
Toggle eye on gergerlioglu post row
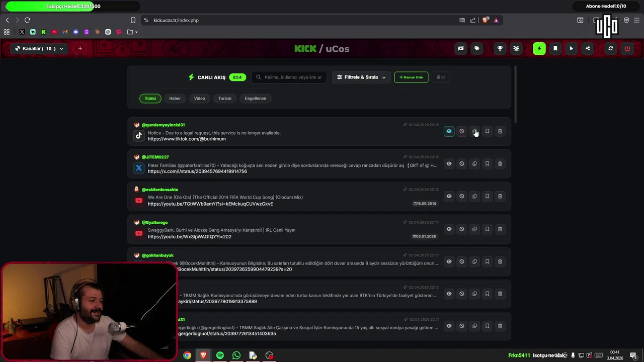pos(449,326)
